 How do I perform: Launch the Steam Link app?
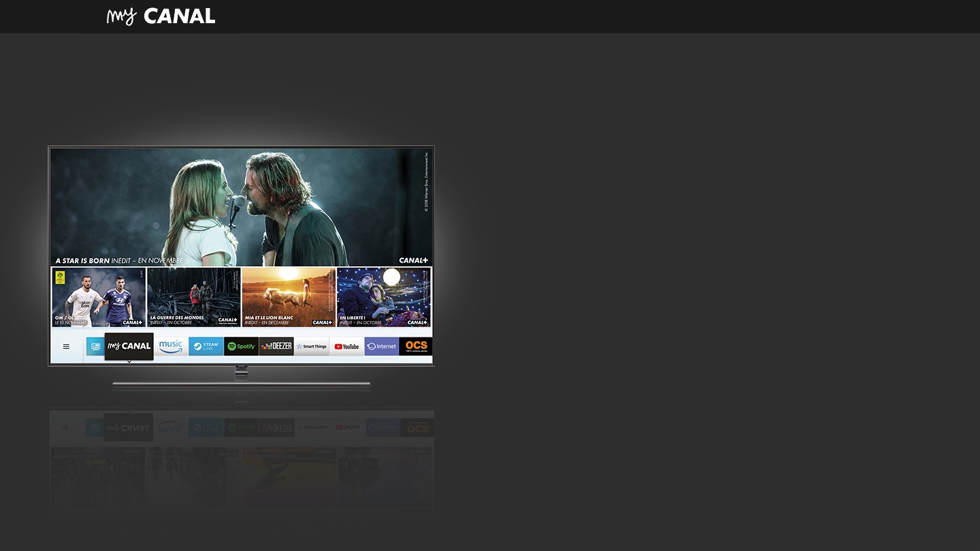(206, 346)
